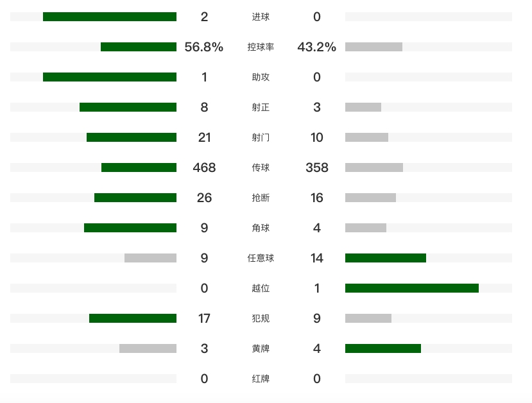Screen dimensions: 532x403
Task: Click the 黄牌 stat label
Action: pyautogui.click(x=261, y=348)
